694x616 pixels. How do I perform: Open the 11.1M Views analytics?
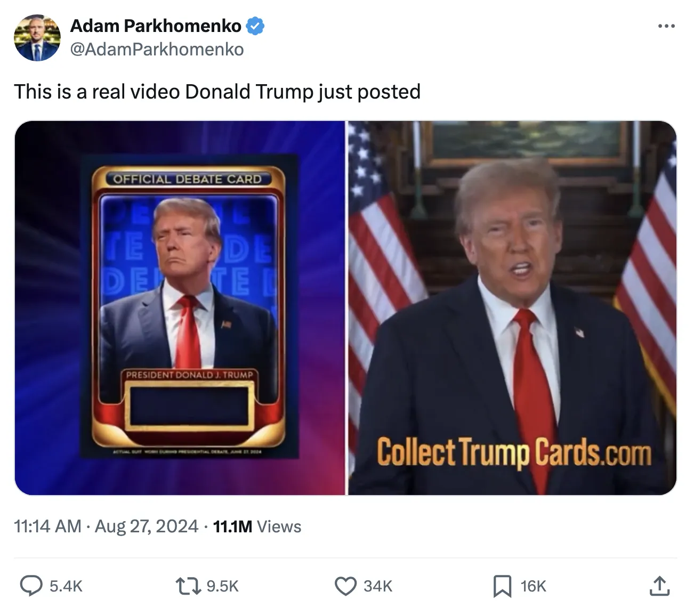(257, 526)
